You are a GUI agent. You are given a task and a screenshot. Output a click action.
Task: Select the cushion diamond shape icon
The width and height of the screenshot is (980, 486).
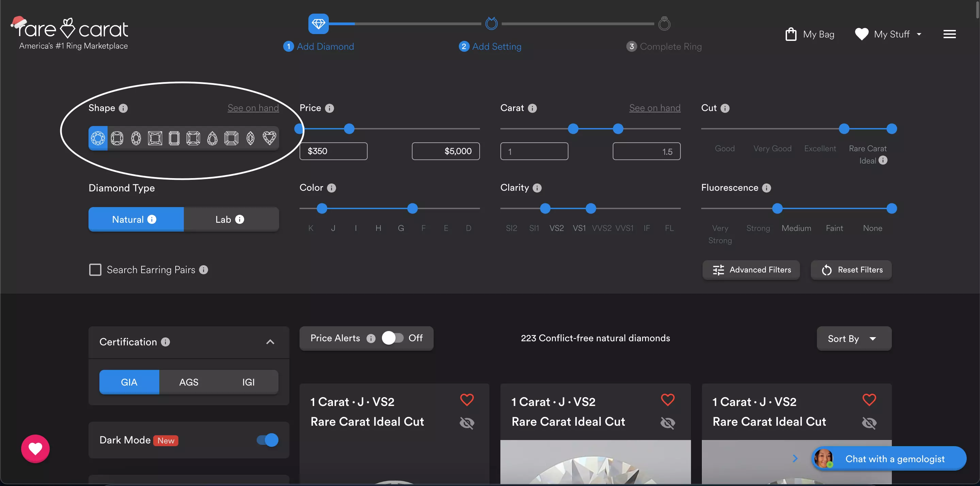(x=116, y=138)
